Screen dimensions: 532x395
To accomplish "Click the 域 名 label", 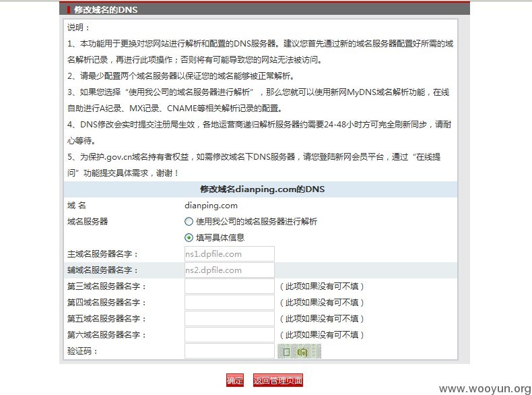I will pos(77,206).
